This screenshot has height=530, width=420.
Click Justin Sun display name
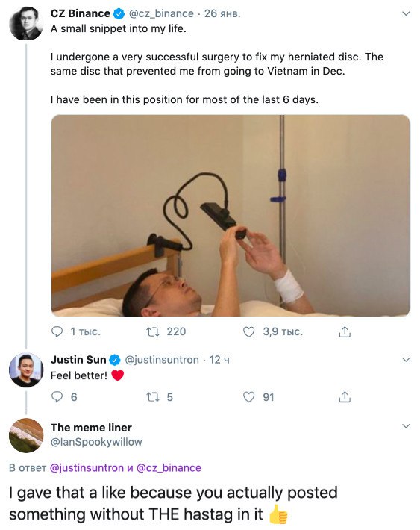pos(78,360)
